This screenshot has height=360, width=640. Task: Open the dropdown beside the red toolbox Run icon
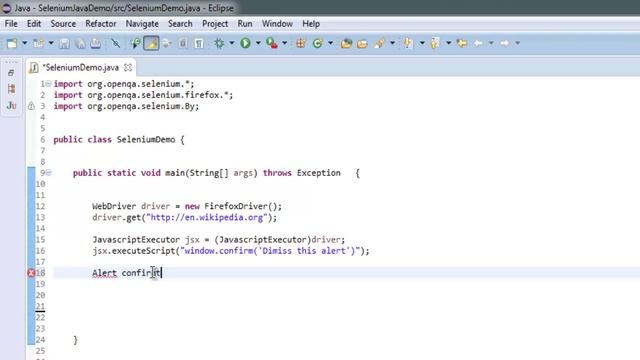click(x=284, y=43)
